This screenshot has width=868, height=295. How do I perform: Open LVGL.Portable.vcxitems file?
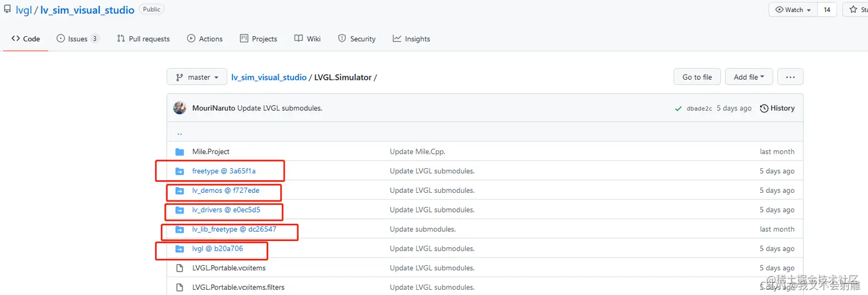pyautogui.click(x=229, y=268)
